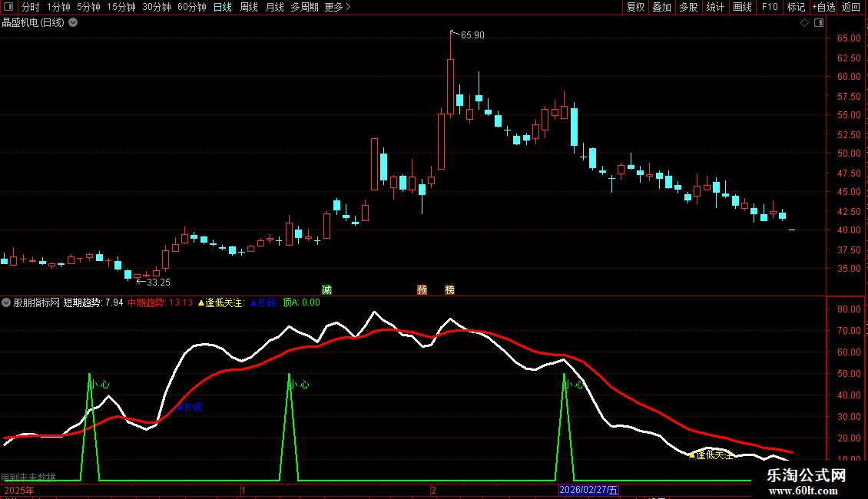Click the 画线 drawing tools button
Screen dimensions: 868x499
[742, 8]
